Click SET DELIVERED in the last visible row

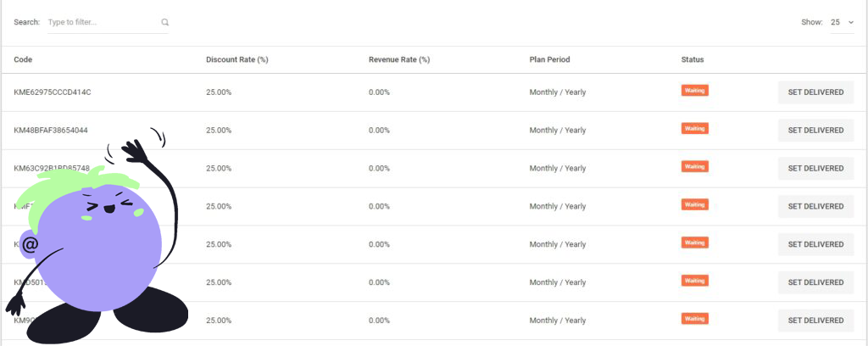pos(815,321)
